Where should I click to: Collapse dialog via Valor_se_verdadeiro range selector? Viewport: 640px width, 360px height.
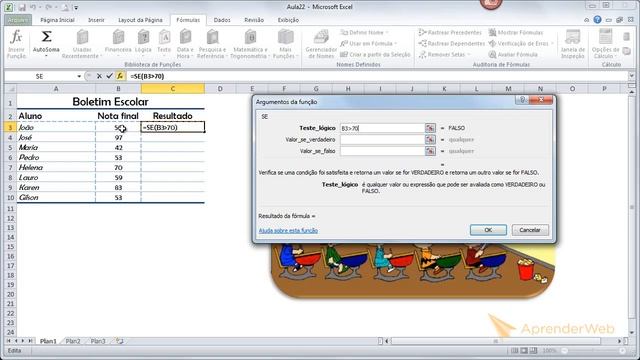tap(430, 140)
